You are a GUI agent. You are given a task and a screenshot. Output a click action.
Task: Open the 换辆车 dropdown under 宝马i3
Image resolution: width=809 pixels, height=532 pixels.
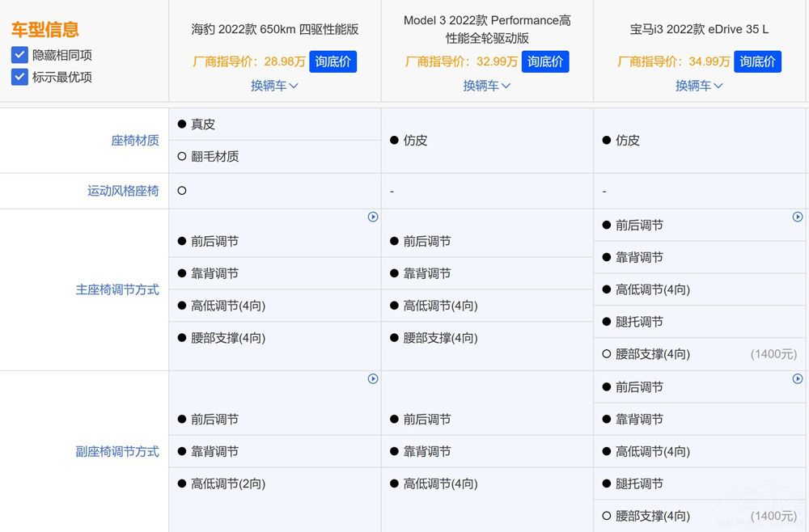click(x=698, y=86)
